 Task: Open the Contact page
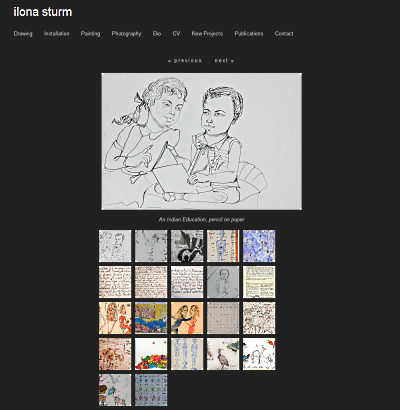tap(284, 33)
